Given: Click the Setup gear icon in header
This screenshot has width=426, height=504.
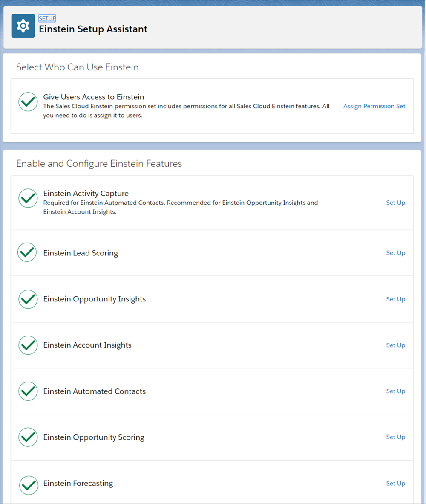Looking at the screenshot, I should 23,26.
